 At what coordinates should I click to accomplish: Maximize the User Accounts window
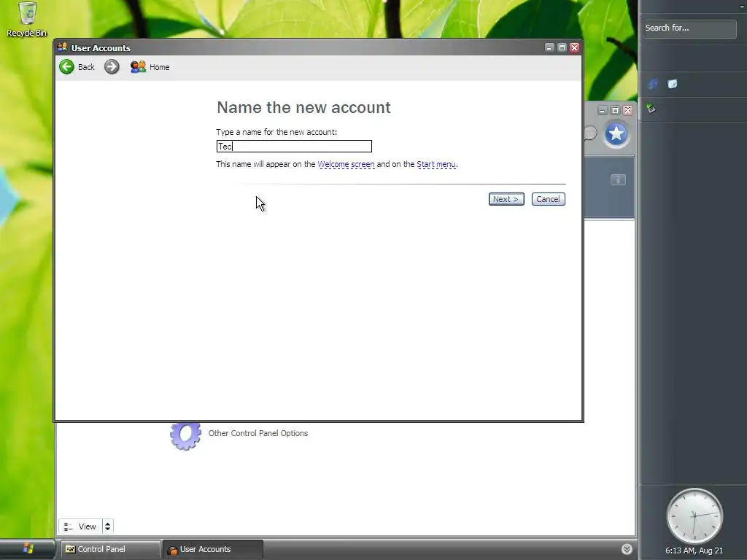coord(562,47)
